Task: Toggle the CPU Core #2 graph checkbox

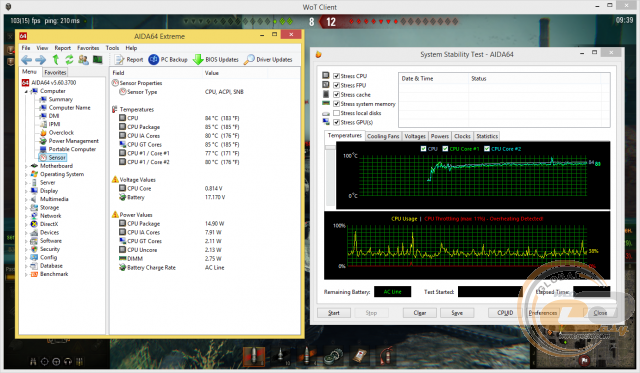Action: [x=487, y=149]
